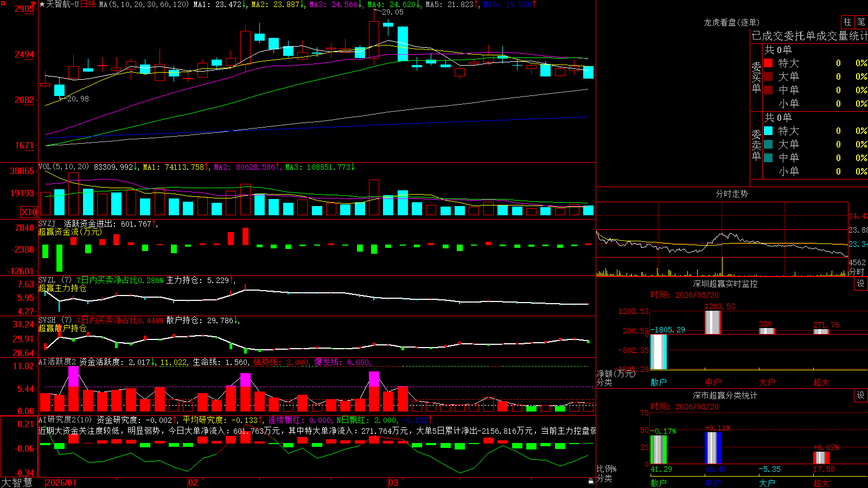Click the 中户 1203.53 bar in real-time monitor
The height and width of the screenshot is (488, 868).
[713, 323]
